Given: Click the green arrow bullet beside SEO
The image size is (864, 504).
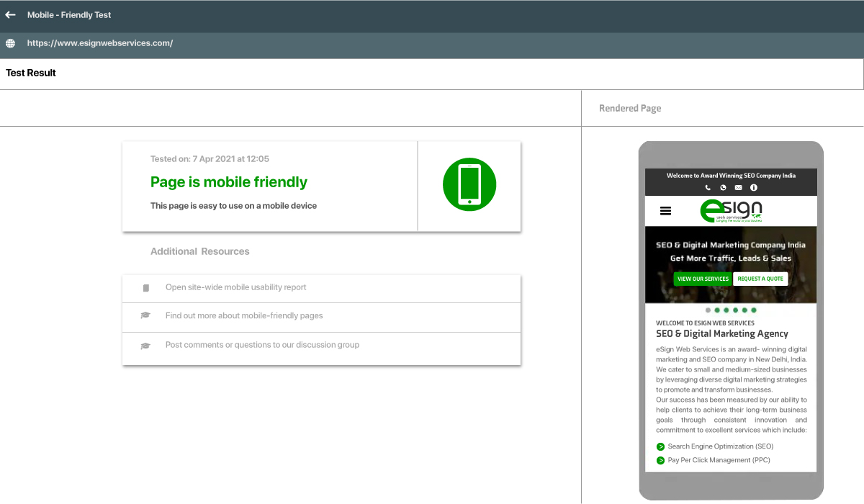Looking at the screenshot, I should pos(660,446).
